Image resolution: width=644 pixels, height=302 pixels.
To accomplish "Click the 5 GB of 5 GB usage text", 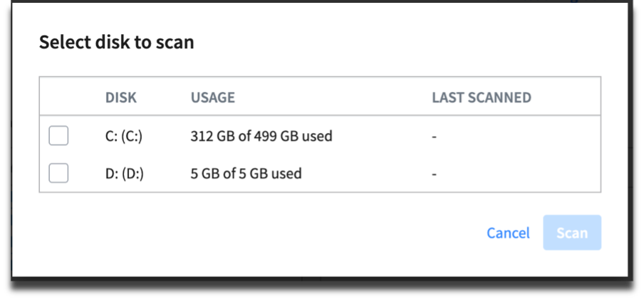I will [x=246, y=173].
